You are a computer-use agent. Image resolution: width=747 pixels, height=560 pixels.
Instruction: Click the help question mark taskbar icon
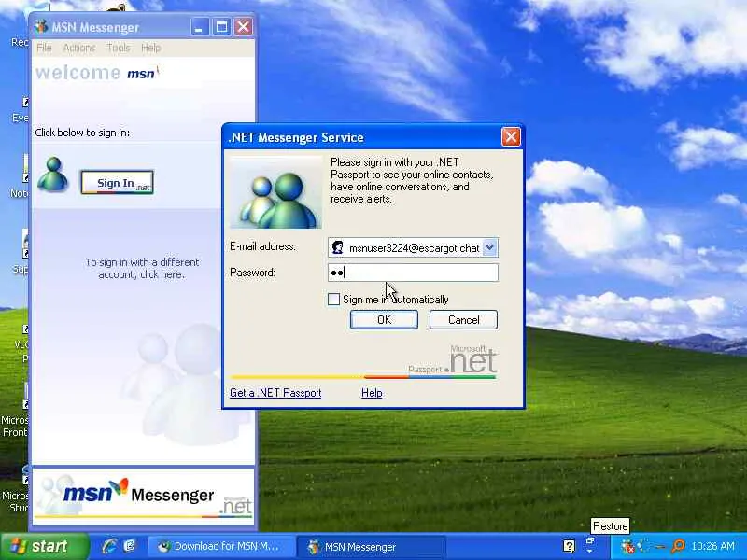[x=569, y=546]
